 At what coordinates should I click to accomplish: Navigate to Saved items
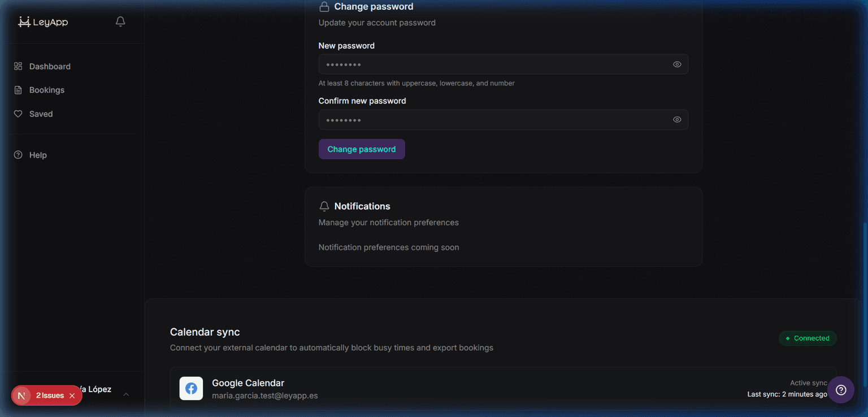[40, 114]
